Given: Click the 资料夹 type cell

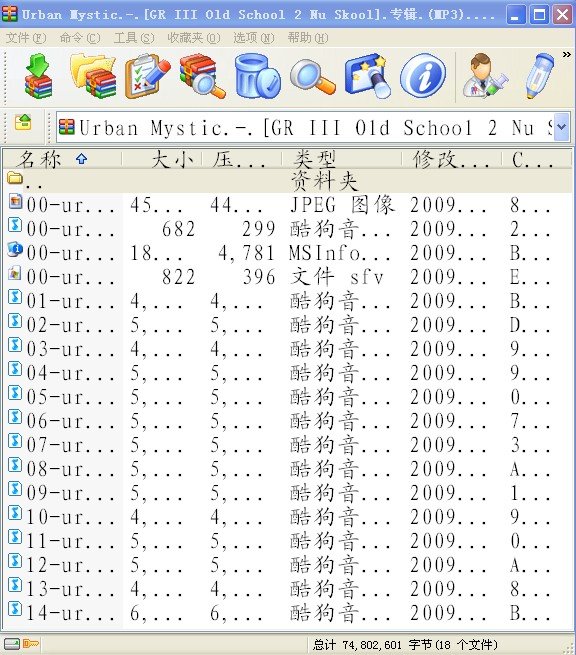Looking at the screenshot, I should [x=324, y=181].
